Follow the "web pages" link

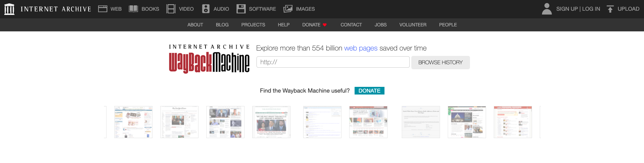pyautogui.click(x=361, y=48)
